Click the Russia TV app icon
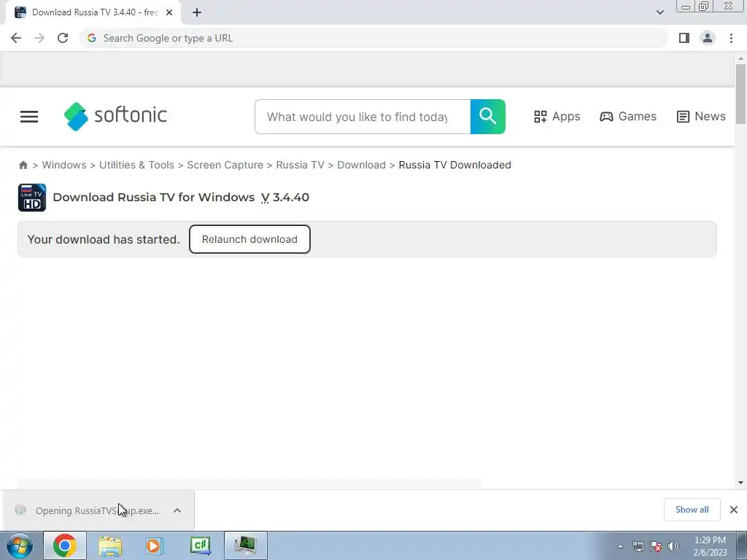747x560 pixels. [x=32, y=197]
